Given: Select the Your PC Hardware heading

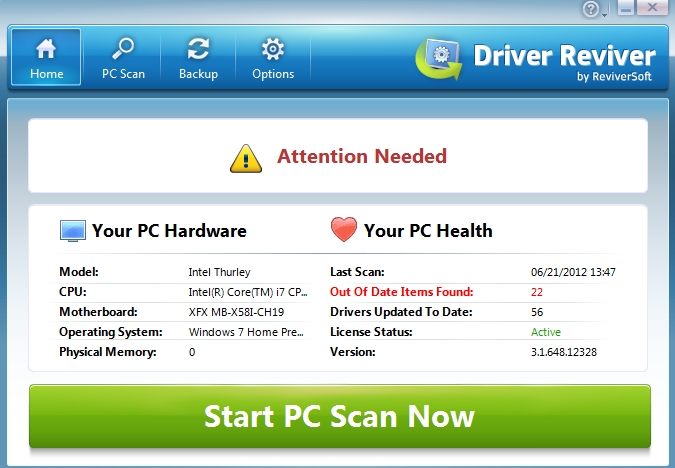Looking at the screenshot, I should pyautogui.click(x=169, y=231).
